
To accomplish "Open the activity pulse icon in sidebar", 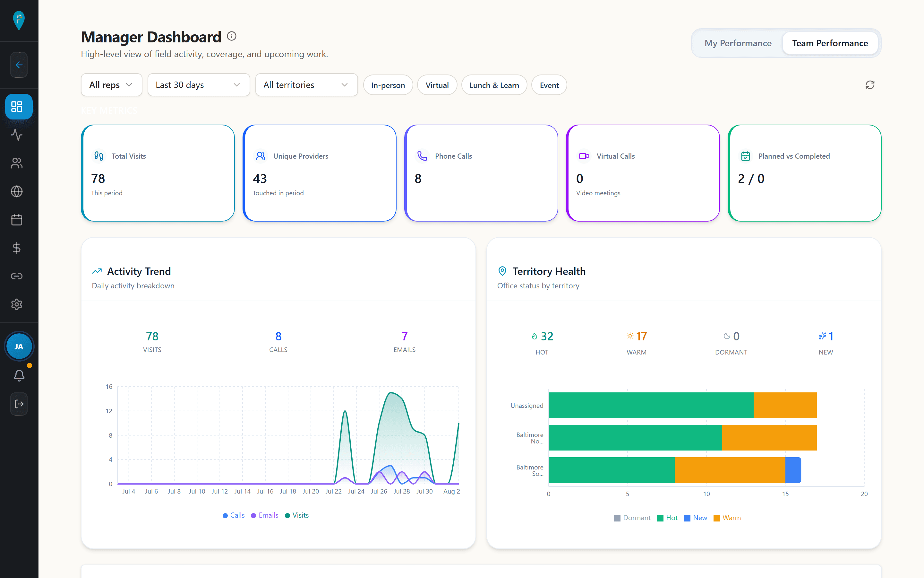I will (17, 135).
